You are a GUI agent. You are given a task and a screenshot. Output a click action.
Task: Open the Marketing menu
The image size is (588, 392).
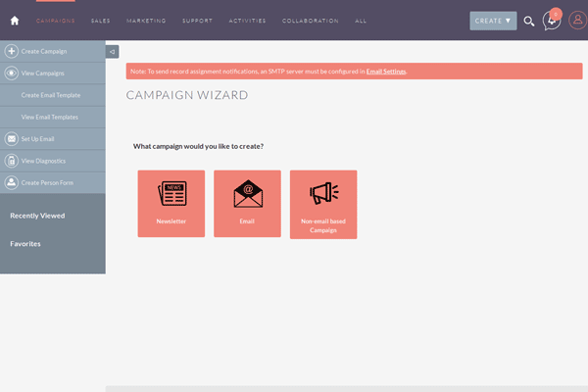point(146,21)
